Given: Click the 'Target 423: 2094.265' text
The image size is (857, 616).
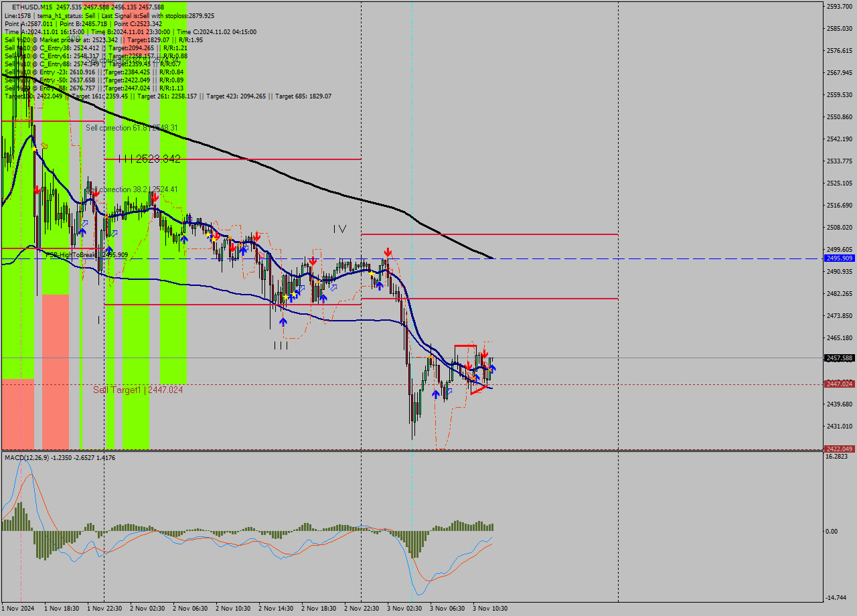Looking at the screenshot, I should 236,96.
